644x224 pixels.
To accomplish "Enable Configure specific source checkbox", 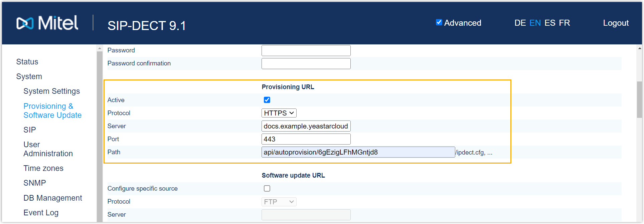I will tap(267, 188).
